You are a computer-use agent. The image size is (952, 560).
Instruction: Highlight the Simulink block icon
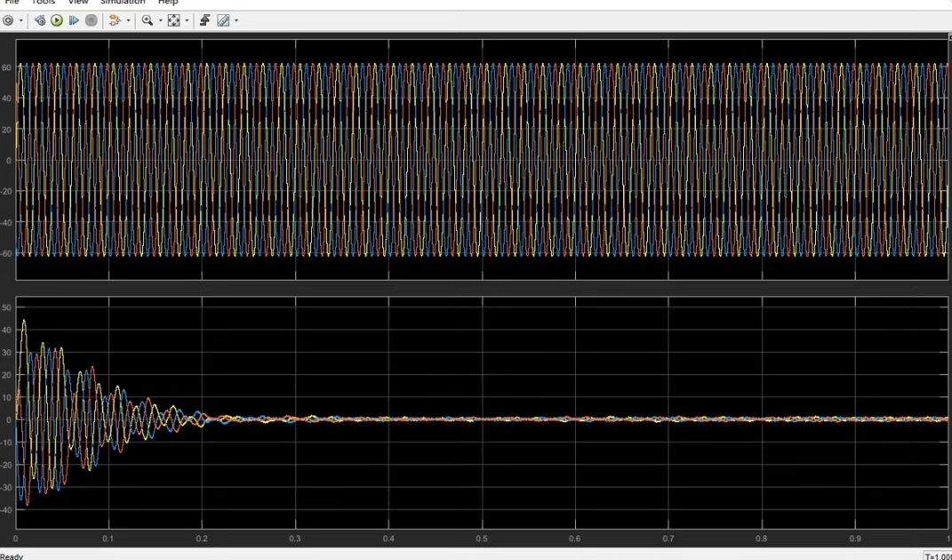(x=115, y=20)
